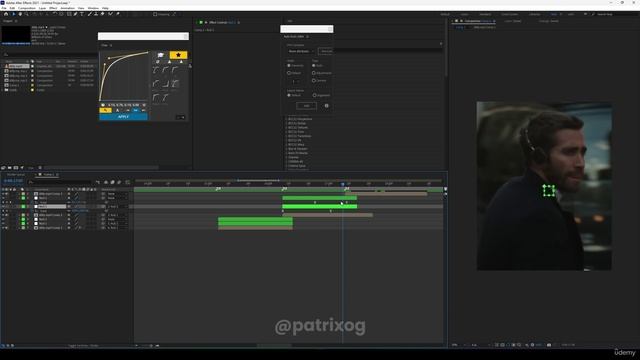Screen dimensions: 640x360
Task: Click the info icon next to the Add button
Action: click(x=327, y=106)
